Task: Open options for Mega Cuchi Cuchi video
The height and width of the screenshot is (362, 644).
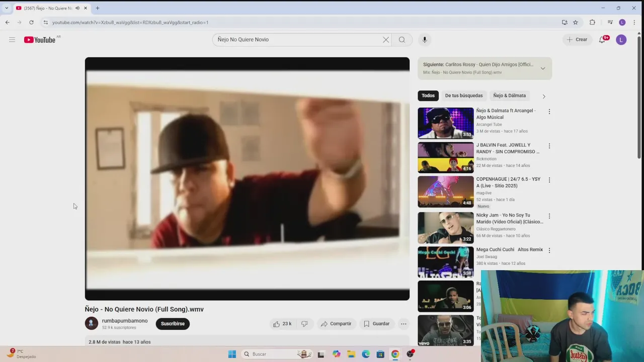Action: (x=549, y=250)
